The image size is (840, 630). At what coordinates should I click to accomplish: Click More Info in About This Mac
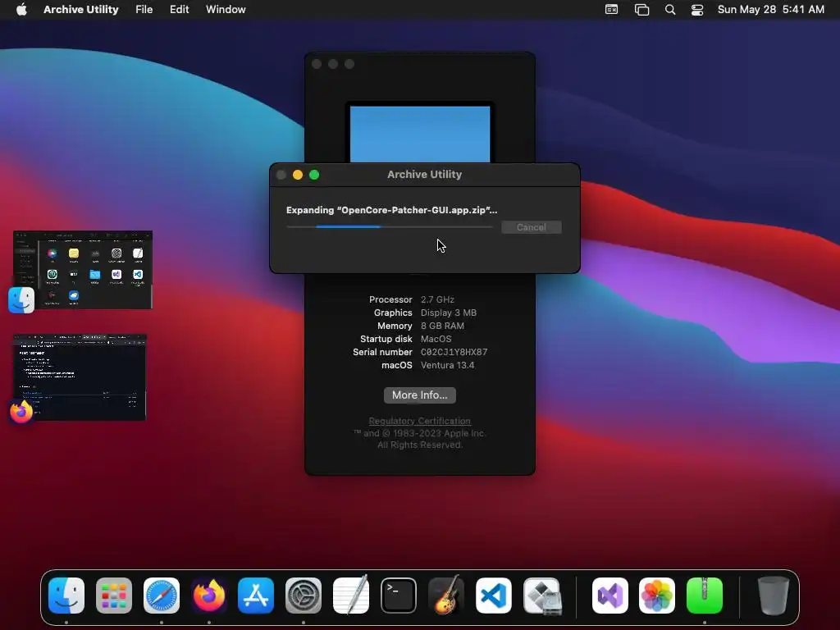419,395
